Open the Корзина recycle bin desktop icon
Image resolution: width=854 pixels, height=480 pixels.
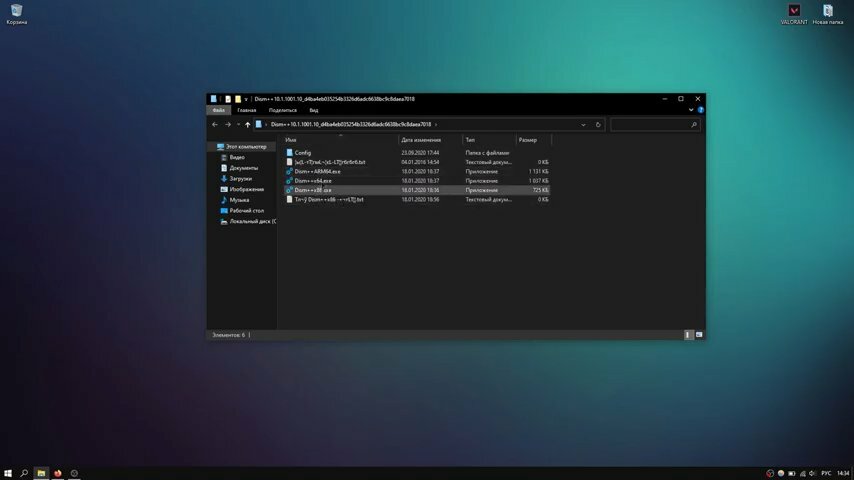[x=16, y=14]
